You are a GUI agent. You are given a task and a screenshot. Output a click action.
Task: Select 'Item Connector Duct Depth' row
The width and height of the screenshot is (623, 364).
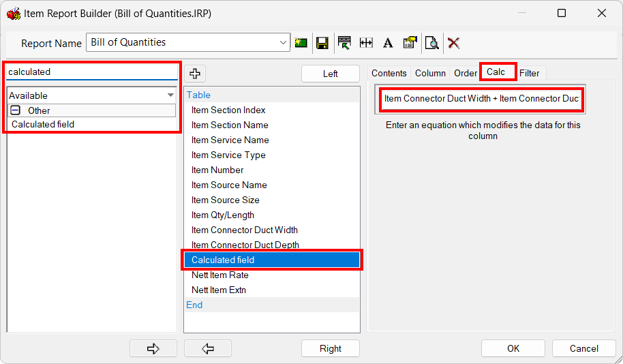tap(272, 245)
